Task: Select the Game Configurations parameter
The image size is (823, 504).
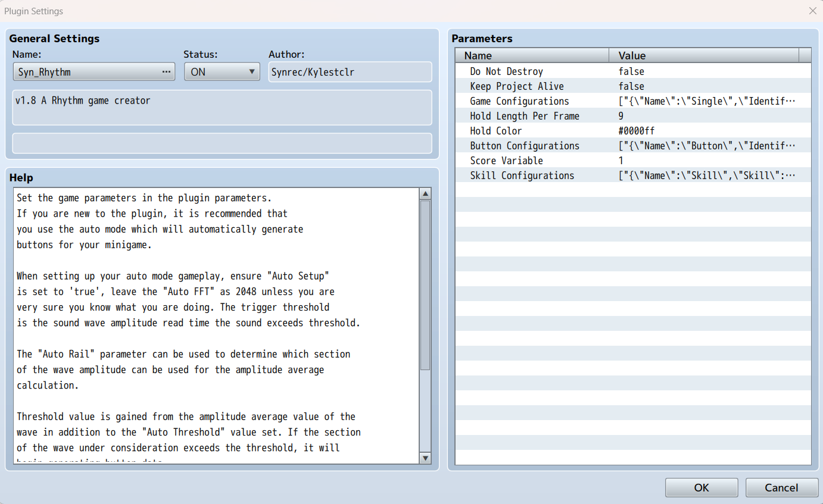Action: pos(633,101)
